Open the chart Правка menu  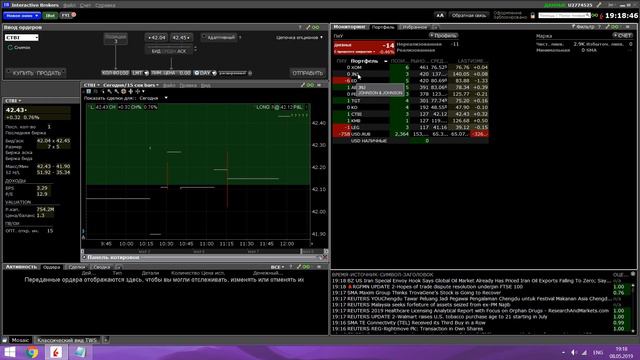(x=188, y=85)
